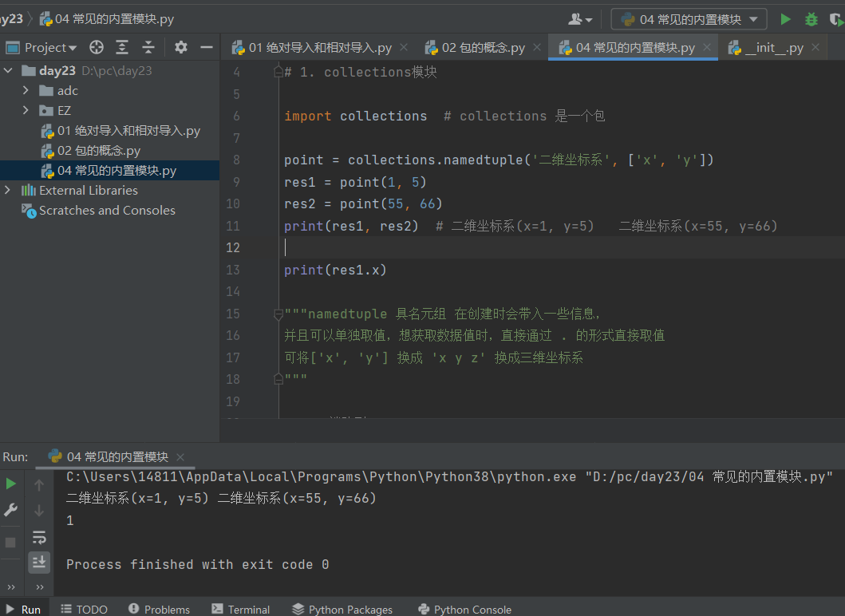Select 04 常见的内置模块.py in the project tree
This screenshot has width=845, height=616.
point(109,170)
